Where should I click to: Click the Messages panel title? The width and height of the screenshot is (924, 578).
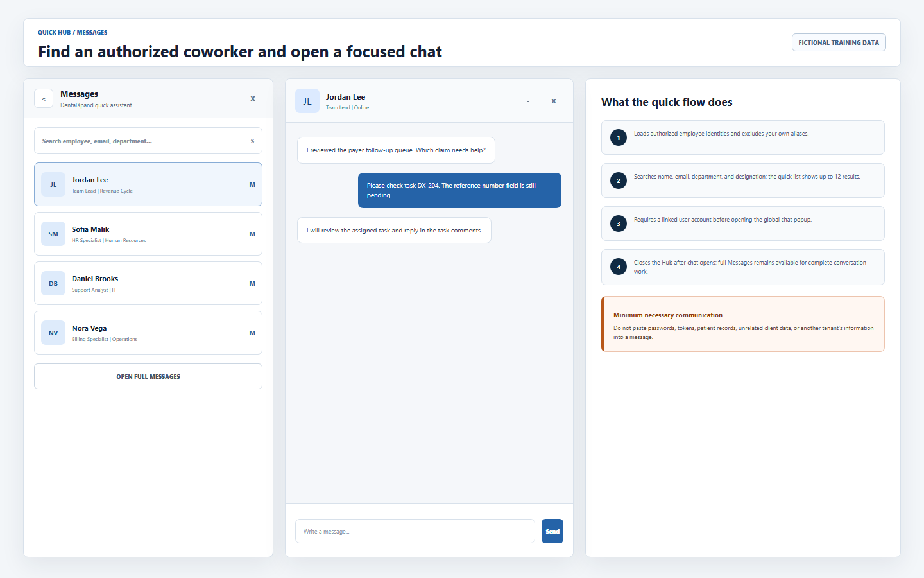[79, 94]
